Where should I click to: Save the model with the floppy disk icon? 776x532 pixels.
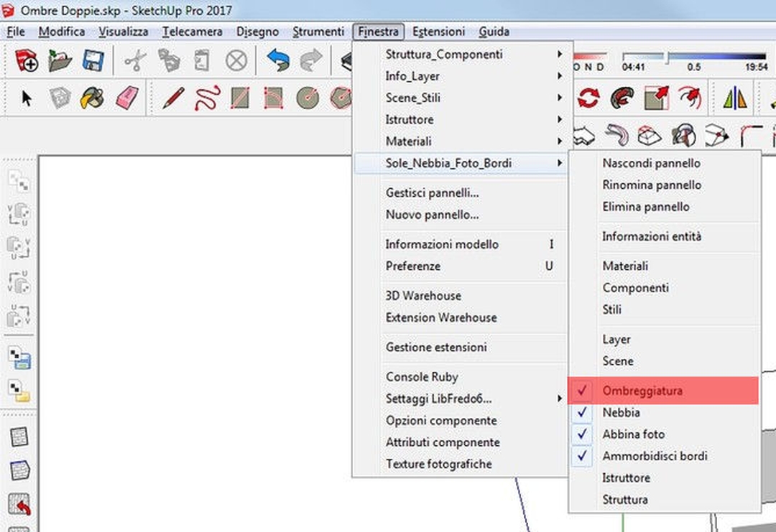[93, 61]
